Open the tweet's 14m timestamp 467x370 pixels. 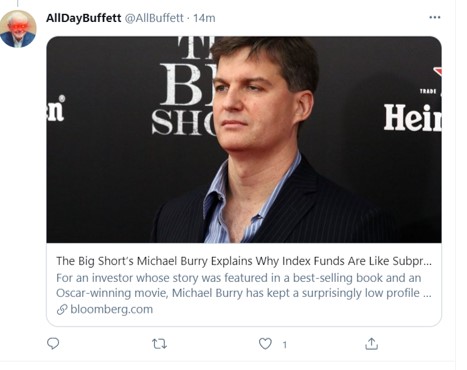[x=204, y=18]
